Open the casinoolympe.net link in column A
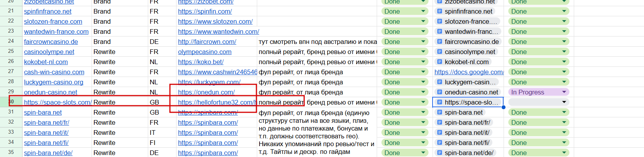The image size is (644, 157). (x=49, y=52)
